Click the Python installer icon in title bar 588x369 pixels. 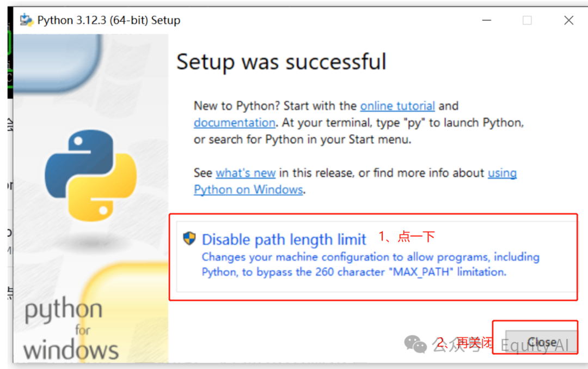pos(26,20)
